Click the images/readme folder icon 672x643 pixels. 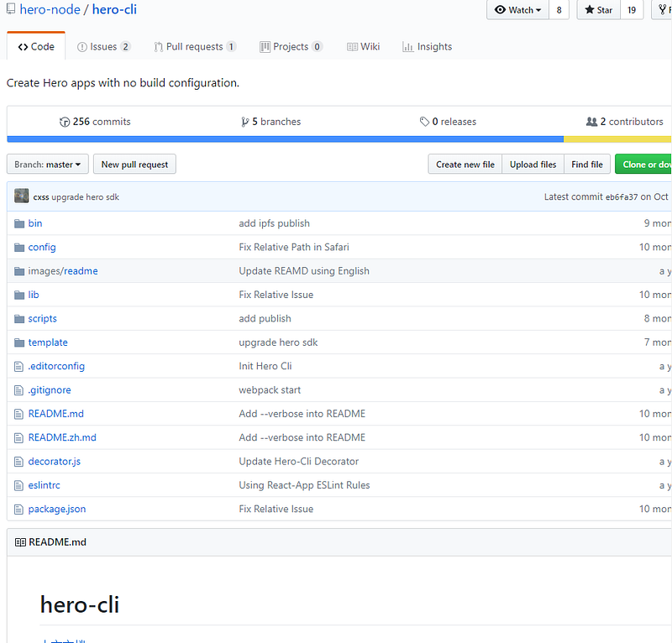pyautogui.click(x=19, y=271)
